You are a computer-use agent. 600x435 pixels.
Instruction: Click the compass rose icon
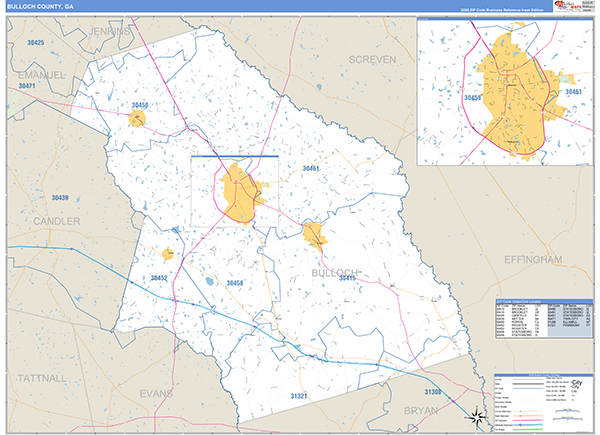pyautogui.click(x=476, y=417)
